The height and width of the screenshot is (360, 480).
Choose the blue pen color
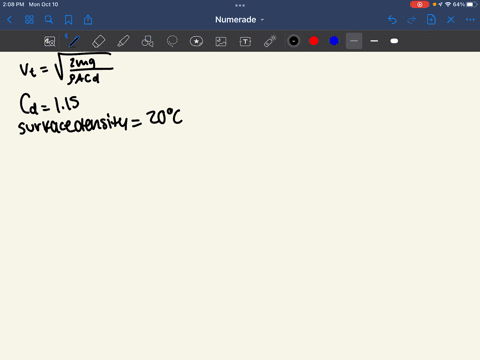[334, 41]
